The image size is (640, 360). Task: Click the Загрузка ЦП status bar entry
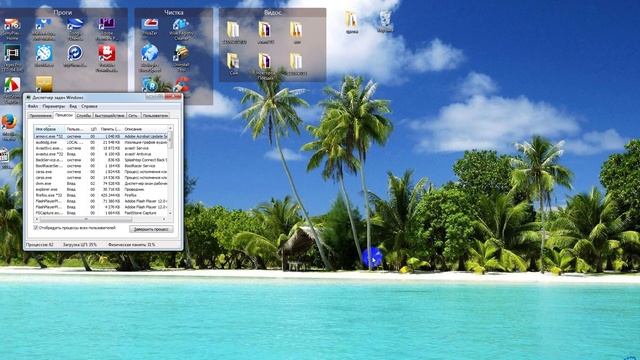point(80,245)
